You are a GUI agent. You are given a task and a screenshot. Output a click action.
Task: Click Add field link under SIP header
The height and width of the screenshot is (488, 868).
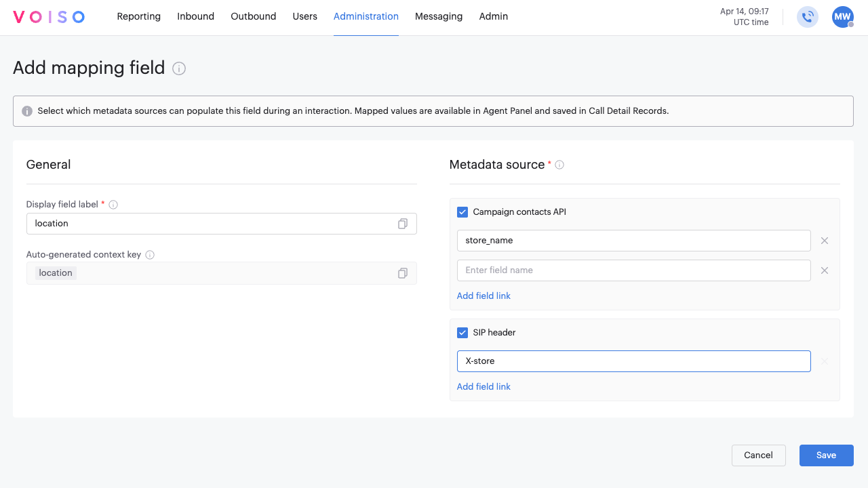point(484,386)
